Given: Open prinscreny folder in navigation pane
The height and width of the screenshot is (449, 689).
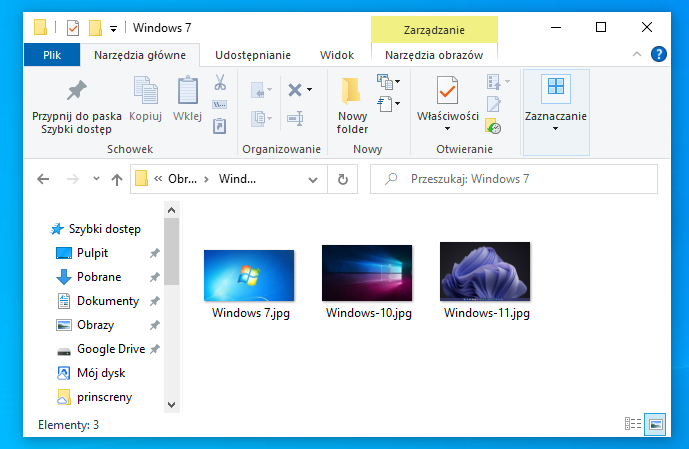Looking at the screenshot, I should [x=104, y=397].
